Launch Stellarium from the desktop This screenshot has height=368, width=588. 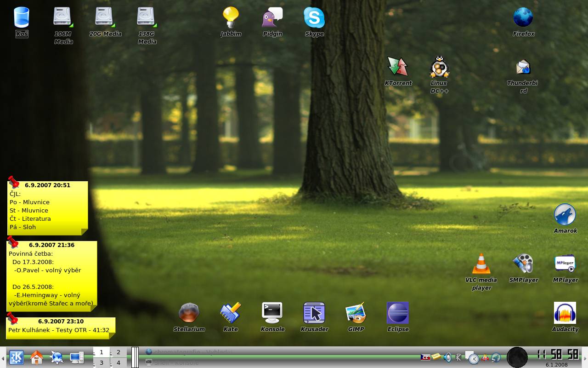[189, 313]
